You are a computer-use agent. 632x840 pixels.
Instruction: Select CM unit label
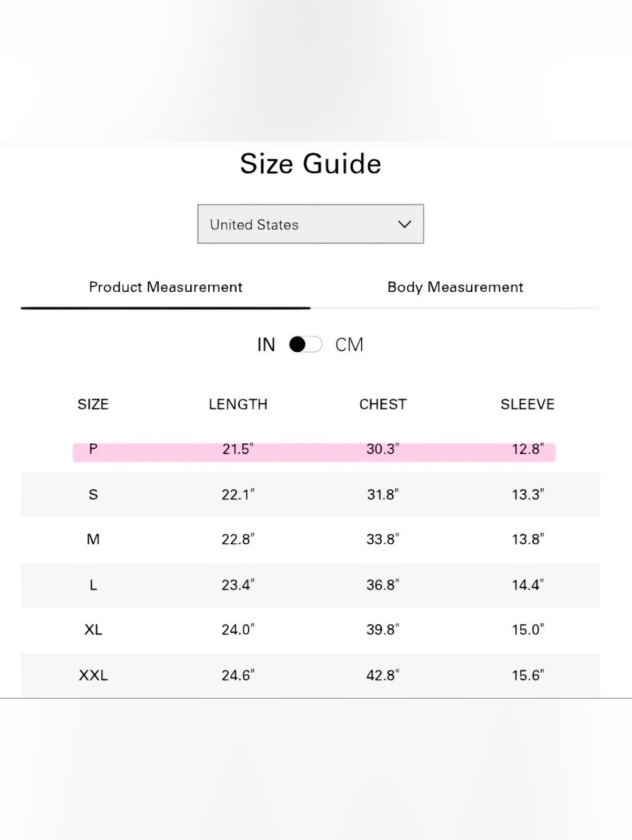[x=349, y=345]
